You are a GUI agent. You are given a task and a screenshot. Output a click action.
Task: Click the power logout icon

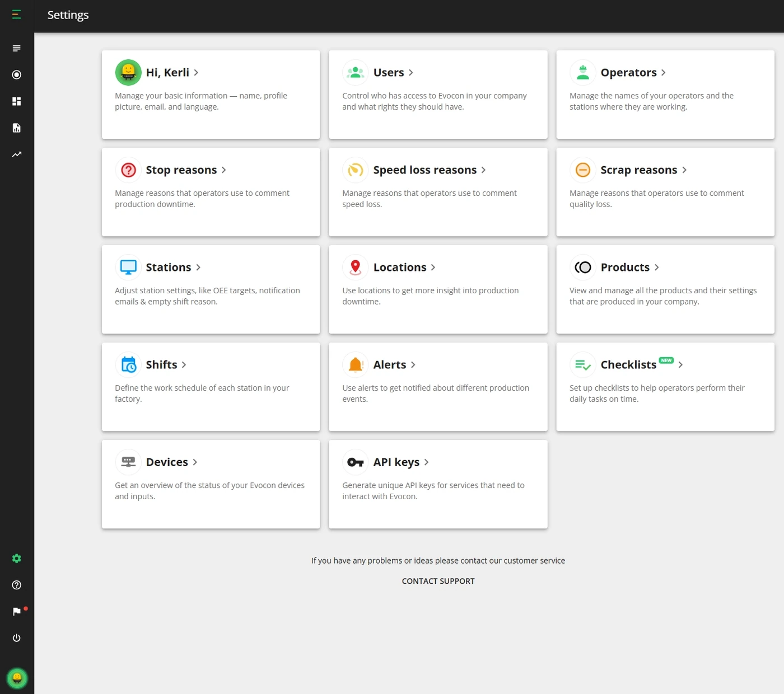click(17, 638)
